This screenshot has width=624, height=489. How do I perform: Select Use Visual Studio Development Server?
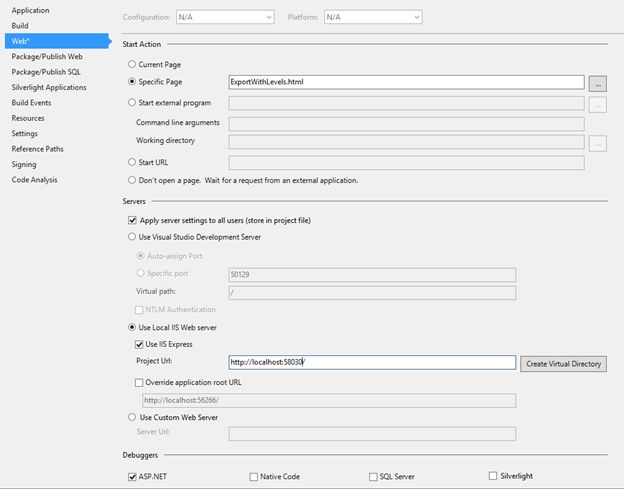click(132, 237)
